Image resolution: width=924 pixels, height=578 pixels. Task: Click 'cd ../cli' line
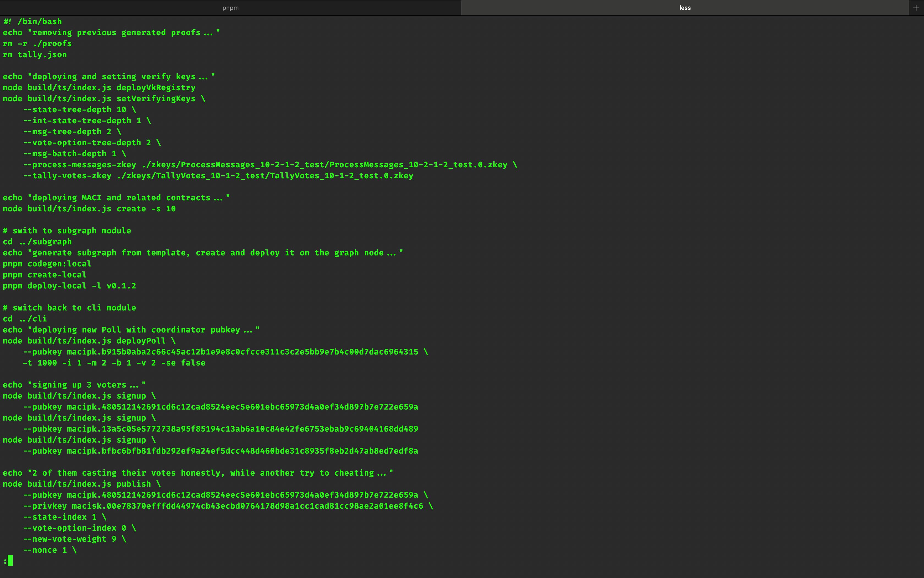point(25,319)
